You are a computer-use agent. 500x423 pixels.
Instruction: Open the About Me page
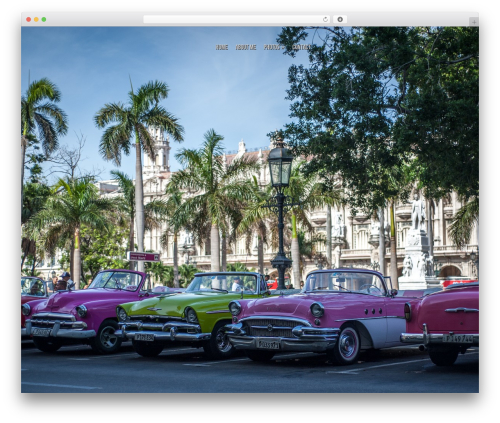pyautogui.click(x=246, y=47)
